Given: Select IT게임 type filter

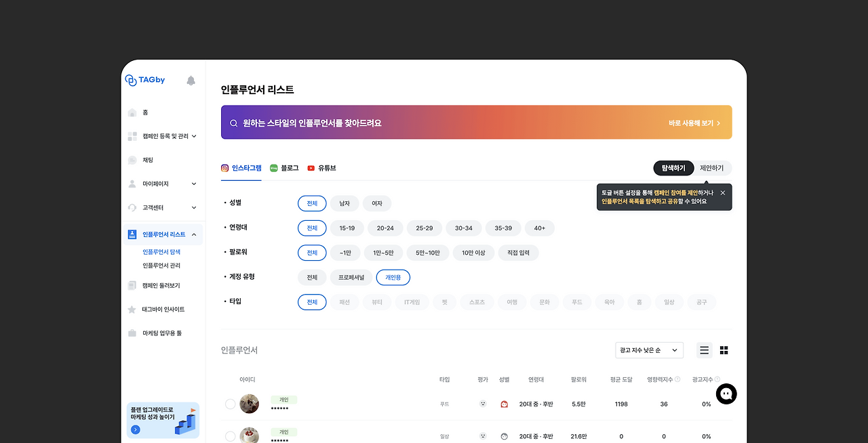Looking at the screenshot, I should point(412,302).
